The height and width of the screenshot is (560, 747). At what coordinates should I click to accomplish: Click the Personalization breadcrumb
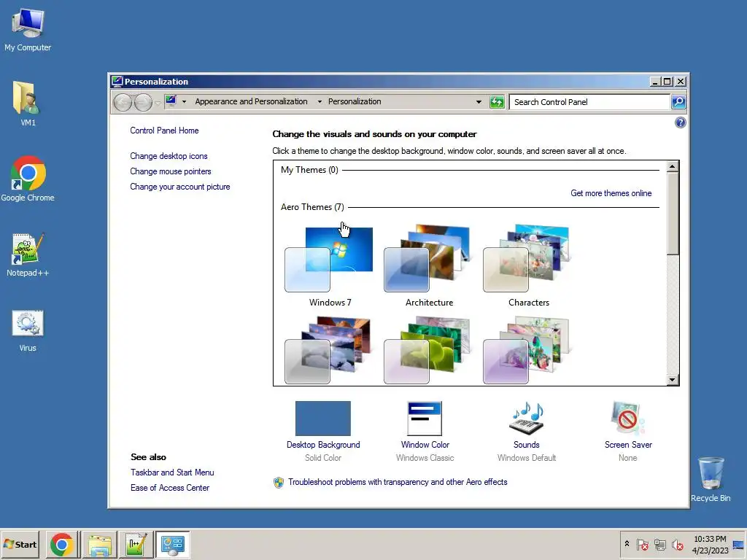tap(355, 101)
